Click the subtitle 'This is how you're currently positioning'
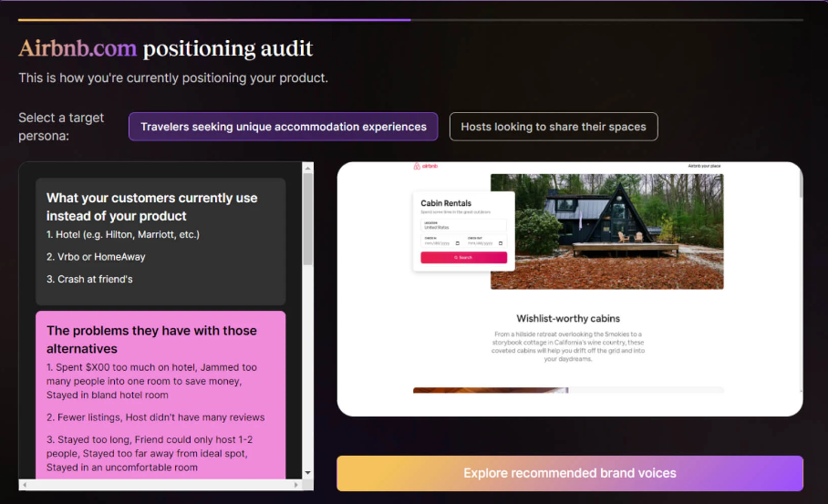The width and height of the screenshot is (828, 504). (173, 78)
